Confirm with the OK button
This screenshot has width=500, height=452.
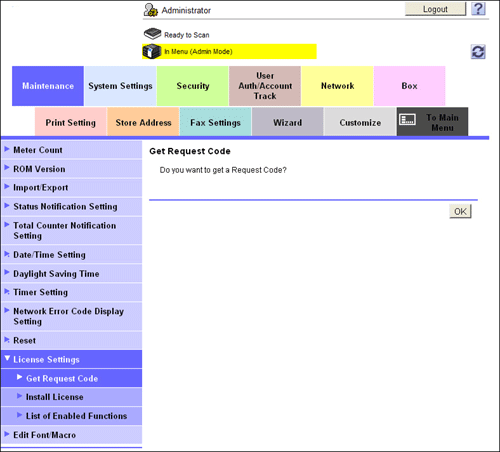pos(460,211)
